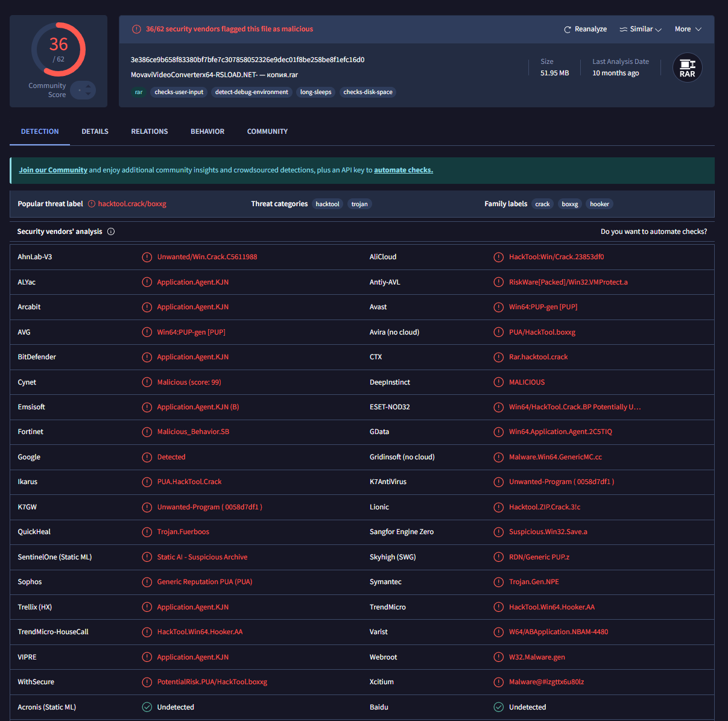Click the Unwanted/Win.Crack.C5611988 detection name
The height and width of the screenshot is (721, 728).
(207, 257)
